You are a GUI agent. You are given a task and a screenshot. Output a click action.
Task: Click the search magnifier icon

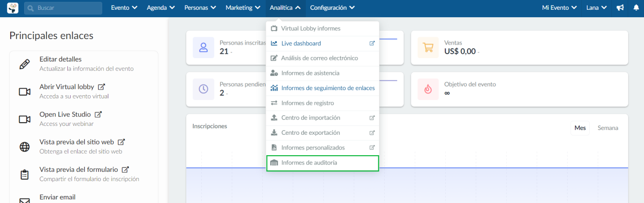point(31,8)
